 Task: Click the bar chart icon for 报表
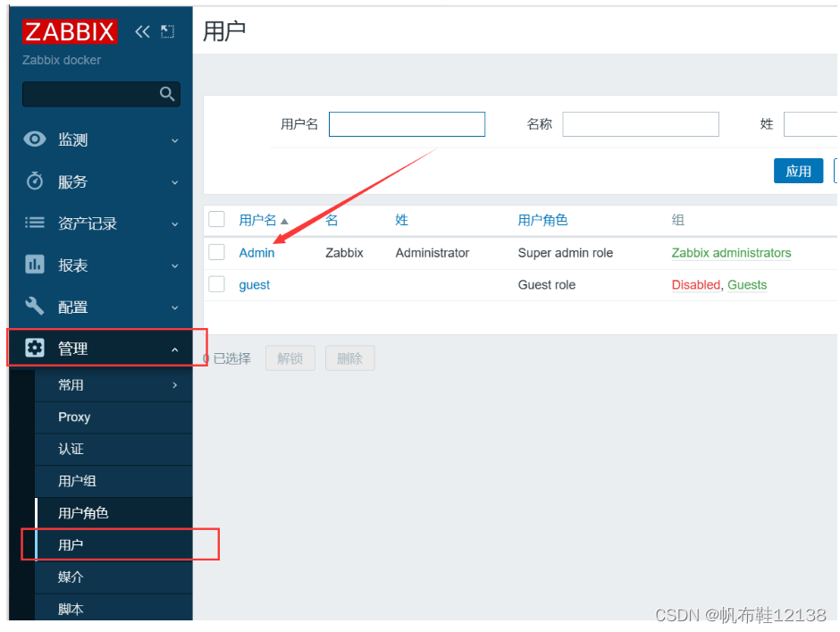click(35, 265)
